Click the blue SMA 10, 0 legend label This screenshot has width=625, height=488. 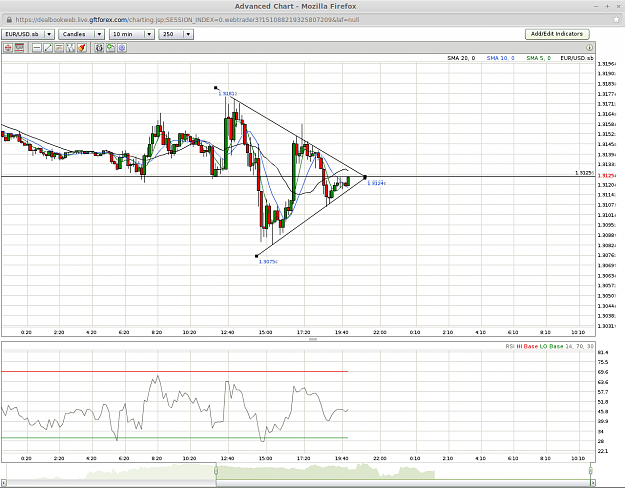[501, 58]
